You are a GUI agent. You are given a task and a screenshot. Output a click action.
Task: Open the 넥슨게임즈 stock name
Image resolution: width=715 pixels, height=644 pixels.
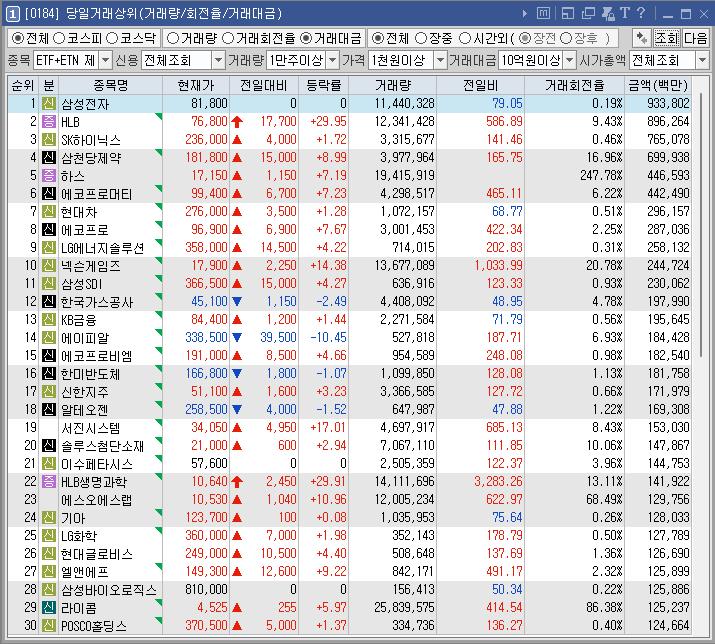pos(91,265)
